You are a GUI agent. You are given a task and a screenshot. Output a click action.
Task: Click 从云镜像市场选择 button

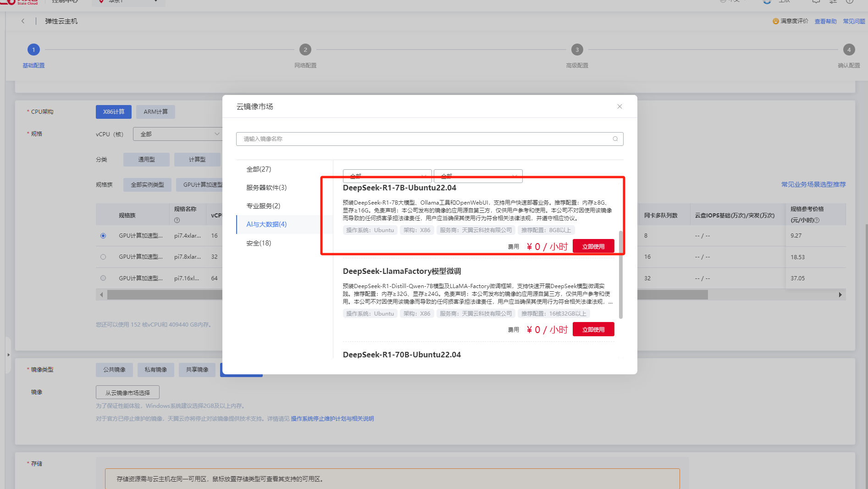pos(127,393)
